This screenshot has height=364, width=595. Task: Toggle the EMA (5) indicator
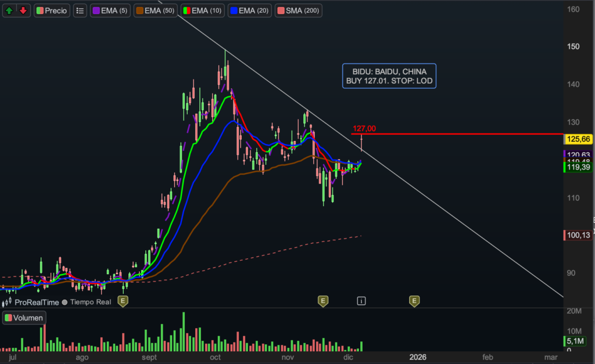110,10
